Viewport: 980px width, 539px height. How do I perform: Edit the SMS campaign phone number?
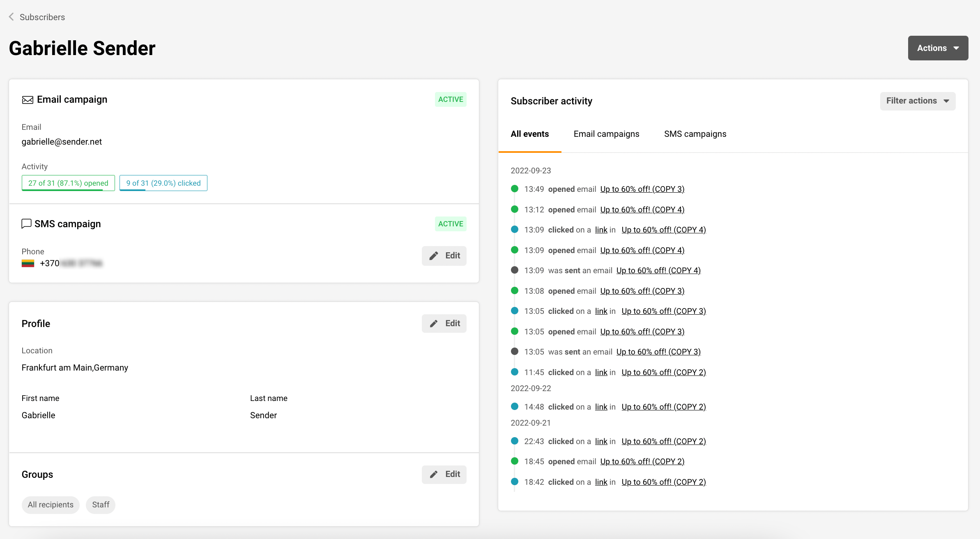pyautogui.click(x=444, y=256)
